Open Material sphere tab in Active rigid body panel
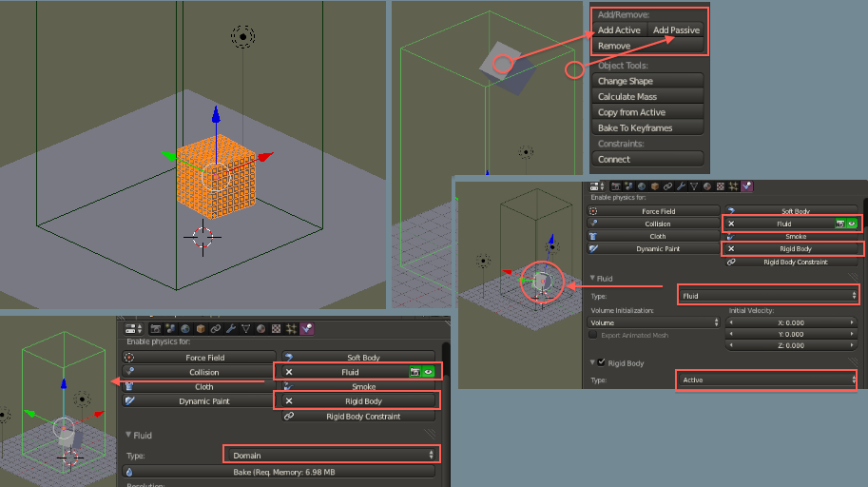This screenshot has height=487, width=868. 707,186
